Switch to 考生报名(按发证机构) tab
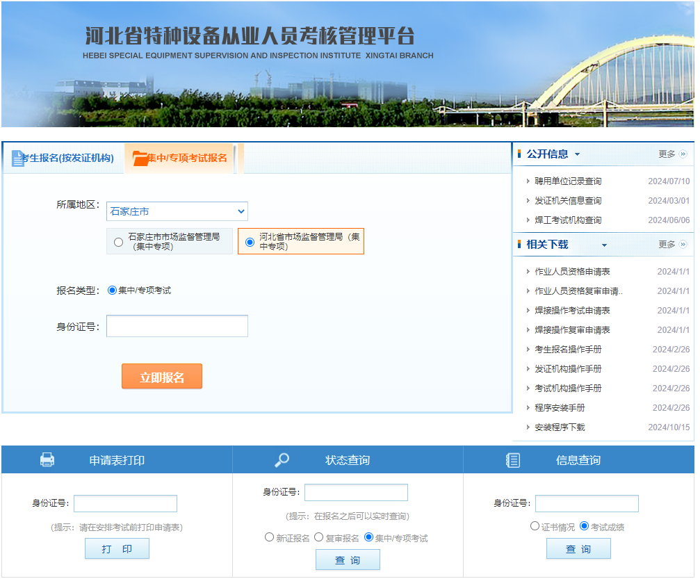 (63, 158)
